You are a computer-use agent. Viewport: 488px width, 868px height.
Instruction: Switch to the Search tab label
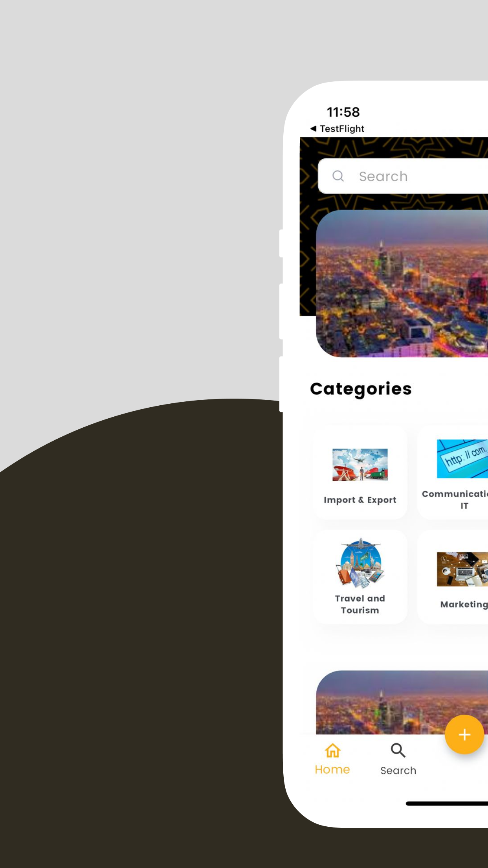(398, 771)
